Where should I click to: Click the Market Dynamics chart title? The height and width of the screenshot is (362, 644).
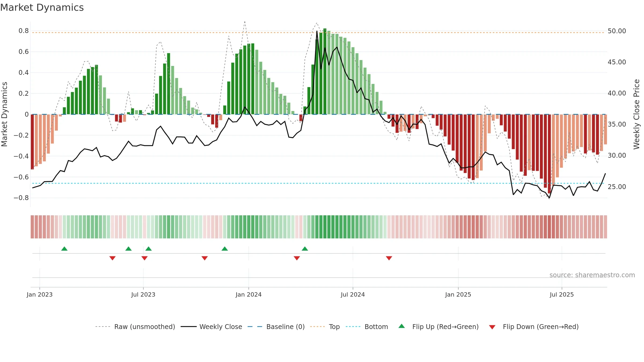[42, 8]
